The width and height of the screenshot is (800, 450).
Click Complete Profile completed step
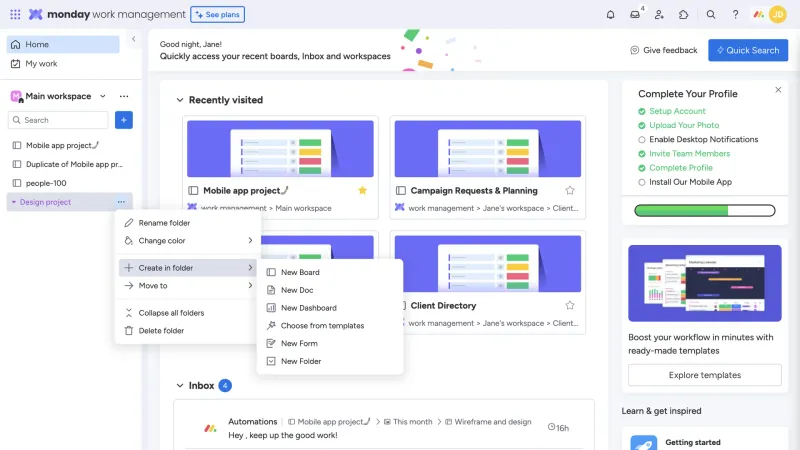(675, 168)
